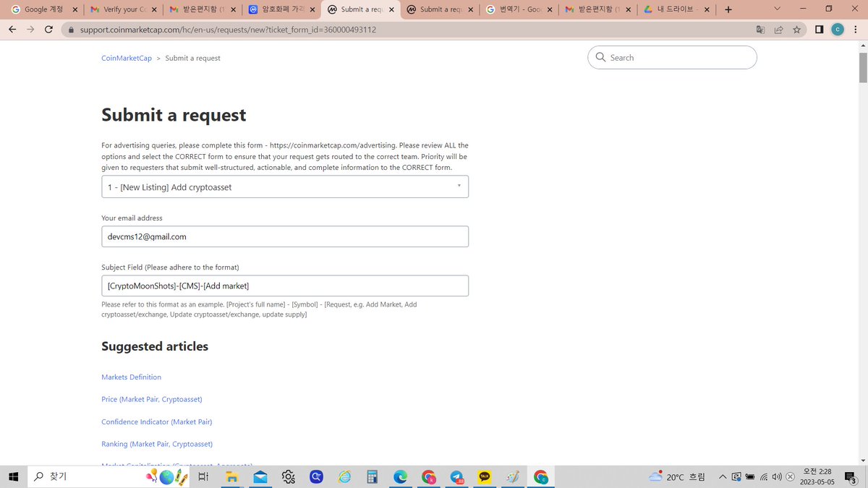Image resolution: width=868 pixels, height=488 pixels.
Task: Click the taskbar clock showing 2:28
Action: tap(817, 477)
